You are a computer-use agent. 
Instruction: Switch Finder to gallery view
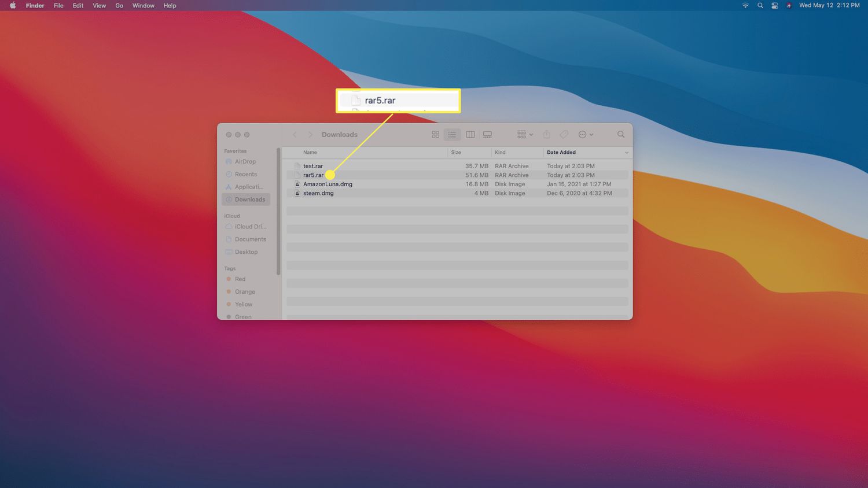click(488, 135)
